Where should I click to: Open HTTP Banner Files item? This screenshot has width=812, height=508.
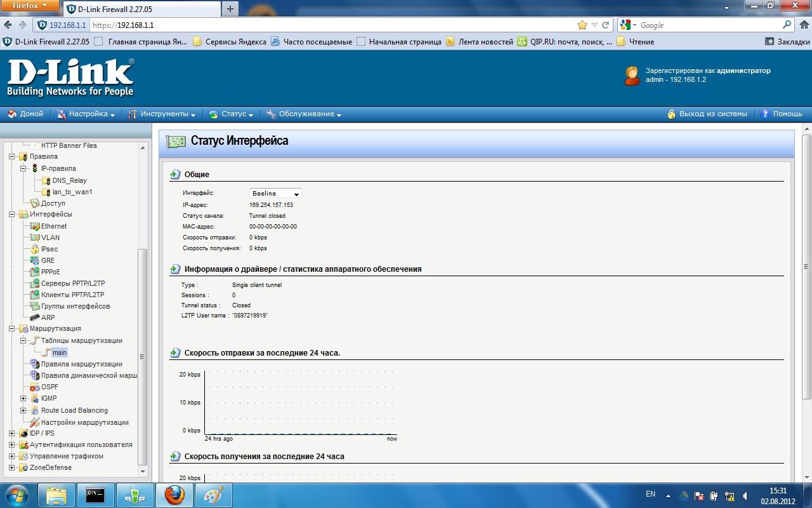(69, 145)
